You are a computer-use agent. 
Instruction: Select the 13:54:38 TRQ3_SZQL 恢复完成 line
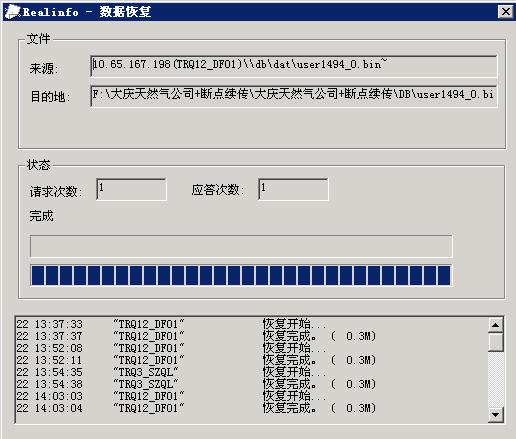coord(197,384)
